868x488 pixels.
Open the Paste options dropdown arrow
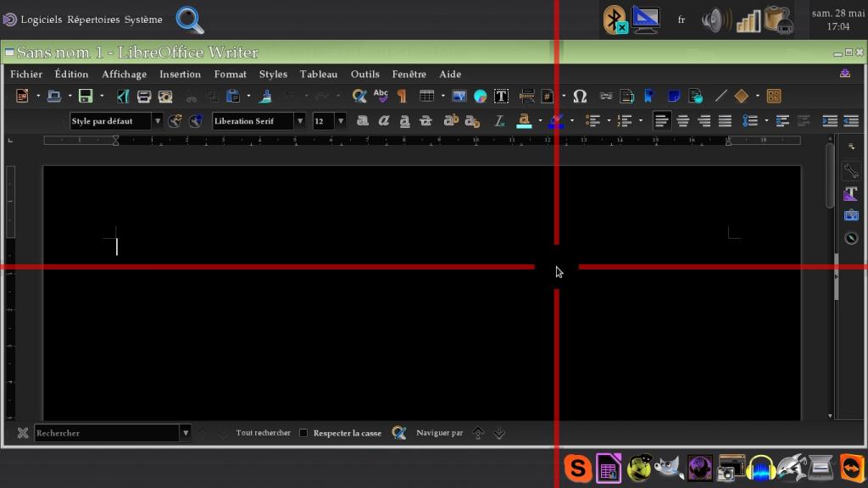(248, 97)
